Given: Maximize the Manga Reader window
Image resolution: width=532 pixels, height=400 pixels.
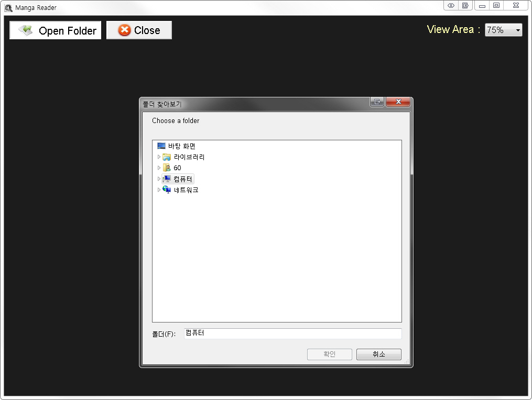Looking at the screenshot, I should click(x=496, y=5).
